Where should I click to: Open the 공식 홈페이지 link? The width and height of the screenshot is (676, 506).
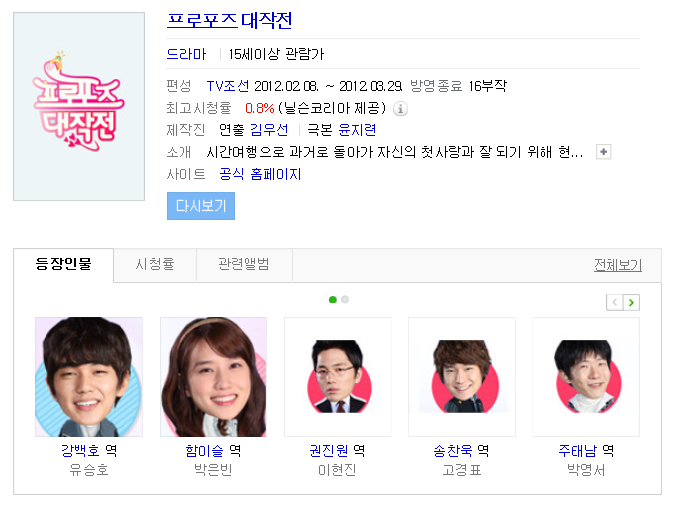point(260,174)
